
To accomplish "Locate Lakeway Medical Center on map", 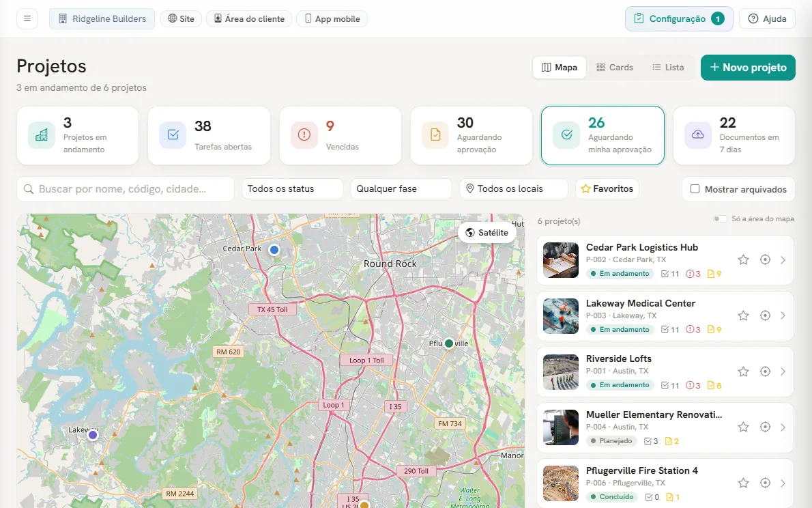I will click(765, 315).
